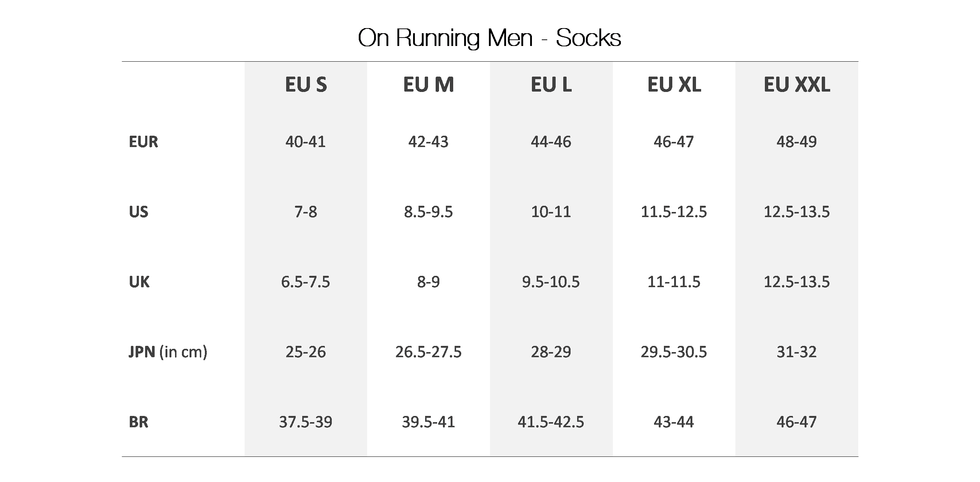Select the 40-41 EUR size cell
This screenshot has height=482, width=980.
pyautogui.click(x=306, y=142)
